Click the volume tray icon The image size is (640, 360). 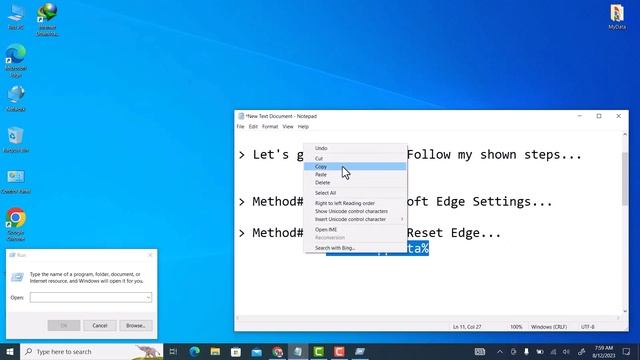pyautogui.click(x=566, y=351)
